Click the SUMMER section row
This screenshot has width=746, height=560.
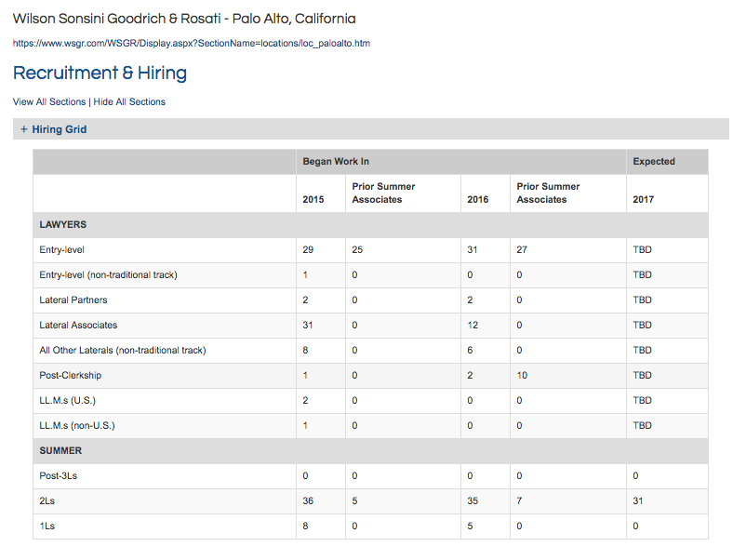370,450
